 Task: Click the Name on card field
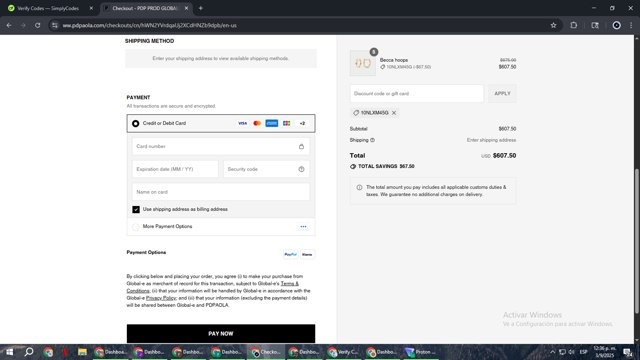[x=221, y=192]
